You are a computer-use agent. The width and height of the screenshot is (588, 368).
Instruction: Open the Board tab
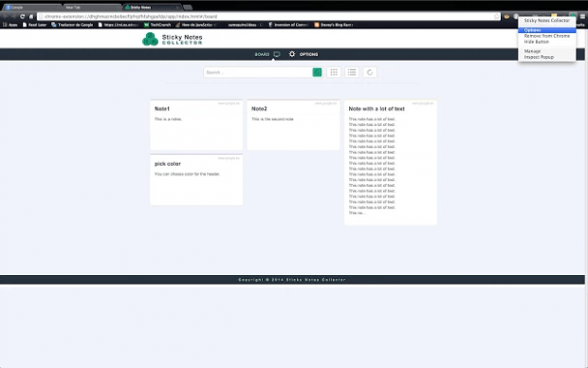(267, 54)
